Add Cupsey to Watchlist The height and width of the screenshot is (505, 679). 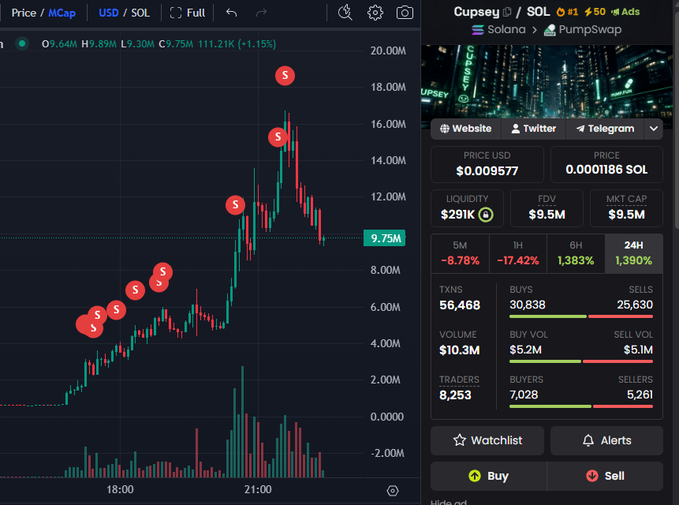(x=487, y=440)
